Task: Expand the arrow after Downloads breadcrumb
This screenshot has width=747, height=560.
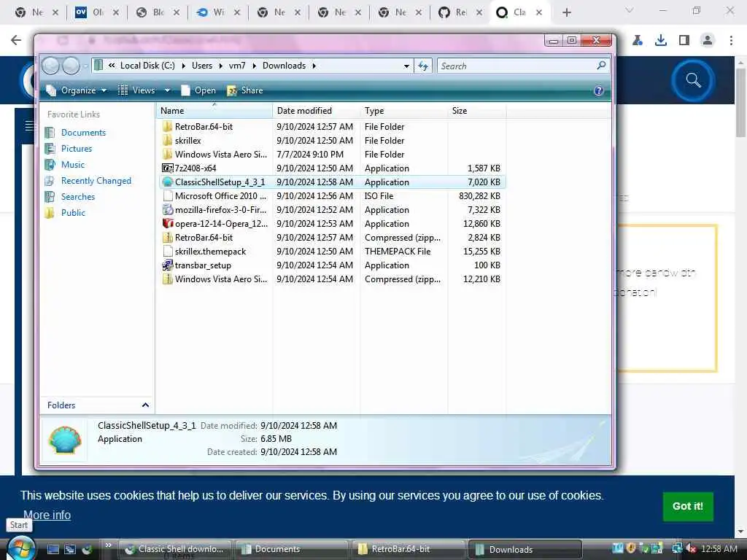Action: click(x=314, y=66)
